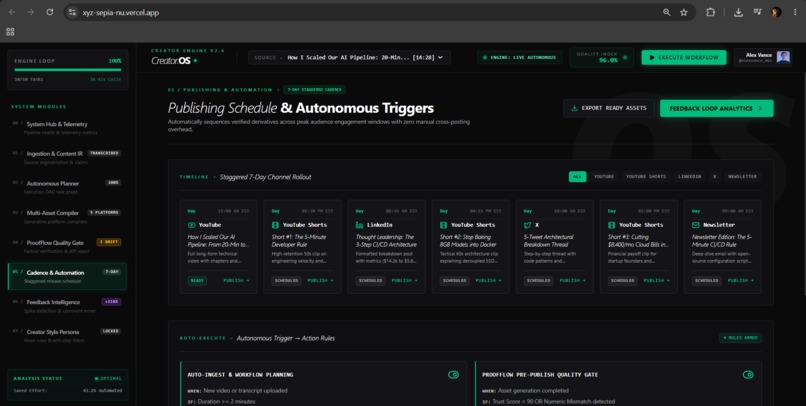Open the Source video dropdown

coord(350,58)
